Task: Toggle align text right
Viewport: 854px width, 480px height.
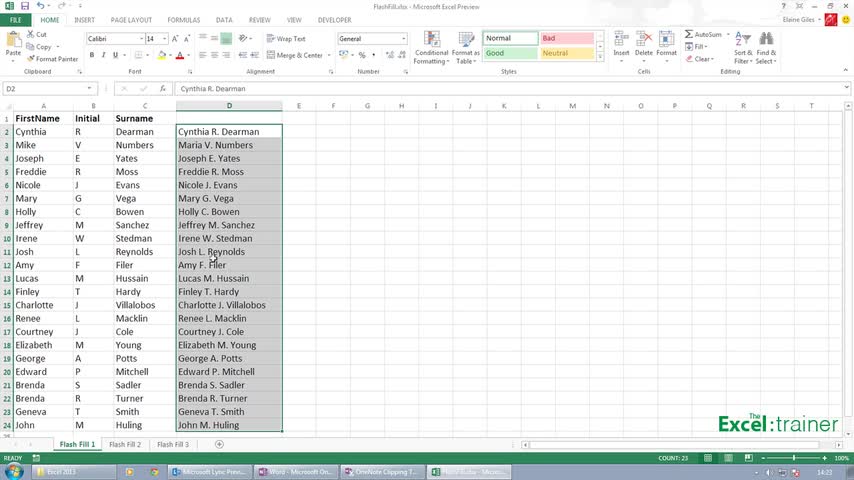Action: [x=226, y=55]
